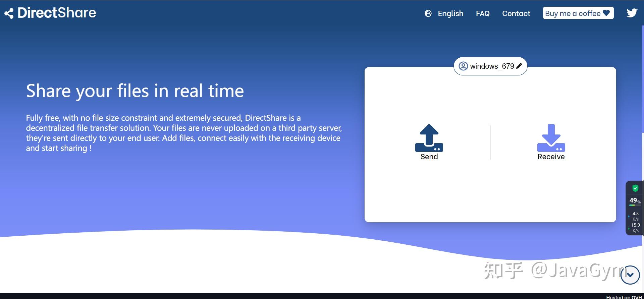
Task: Open the English language selector
Action: click(x=450, y=13)
